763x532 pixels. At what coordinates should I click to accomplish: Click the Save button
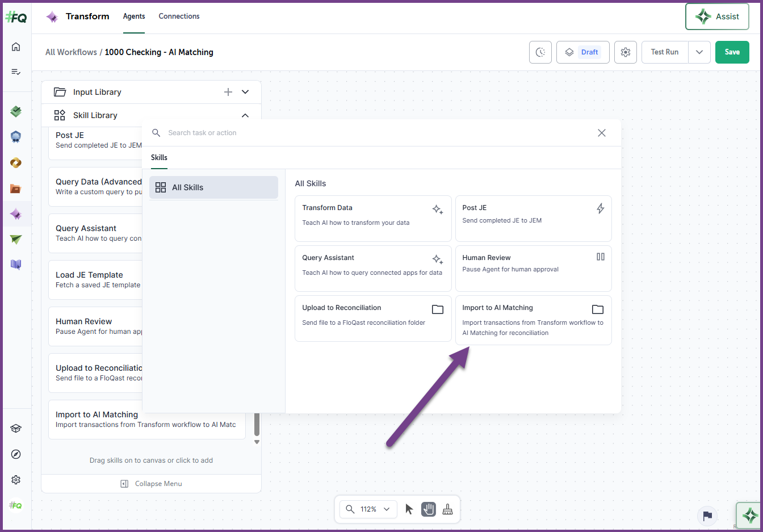[732, 52]
